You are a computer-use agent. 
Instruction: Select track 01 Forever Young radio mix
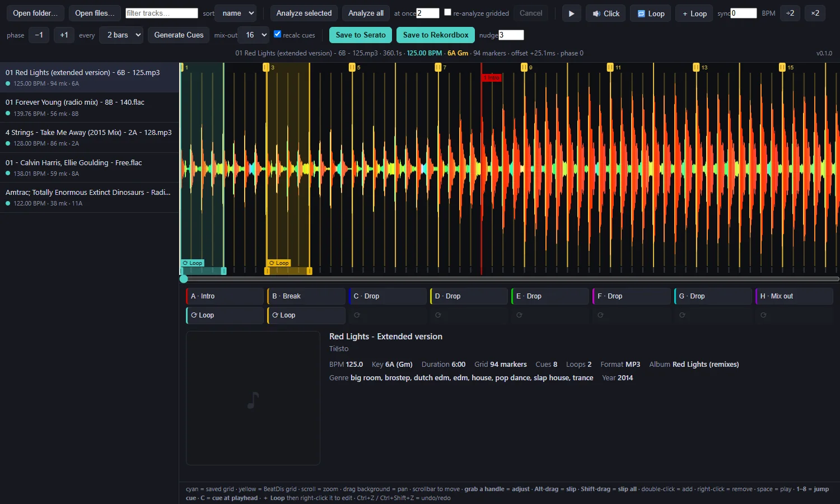coord(90,108)
